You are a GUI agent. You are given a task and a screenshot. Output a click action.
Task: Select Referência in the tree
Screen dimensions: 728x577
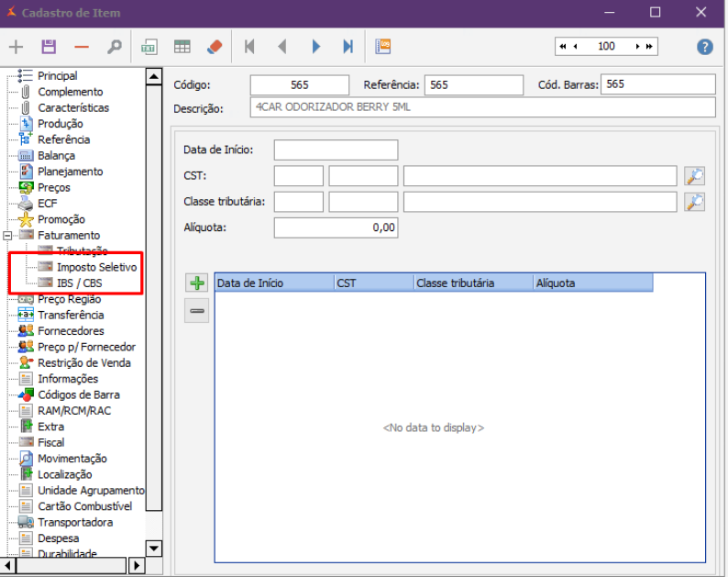[x=64, y=139]
